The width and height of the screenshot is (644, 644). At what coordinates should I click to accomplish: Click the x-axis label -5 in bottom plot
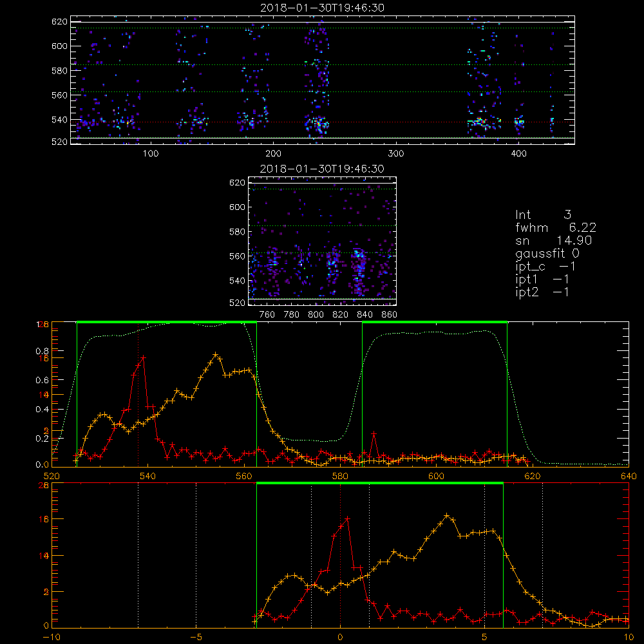coord(196,637)
